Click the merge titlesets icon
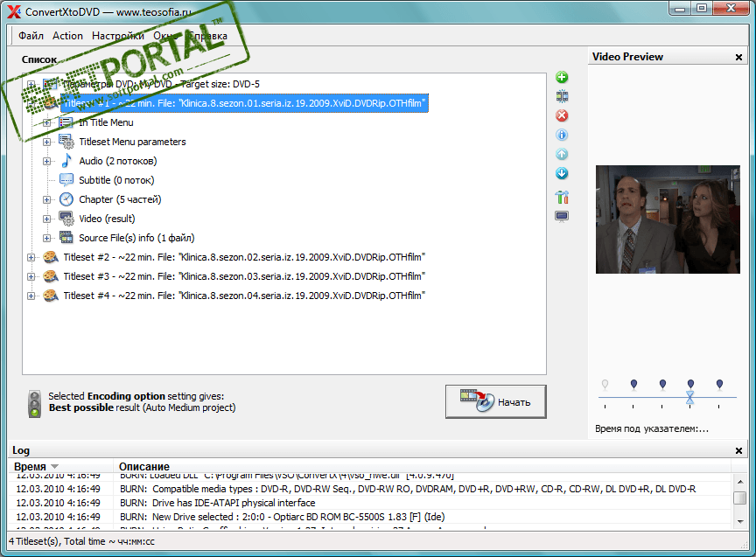Image resolution: width=756 pixels, height=557 pixels. (x=562, y=96)
